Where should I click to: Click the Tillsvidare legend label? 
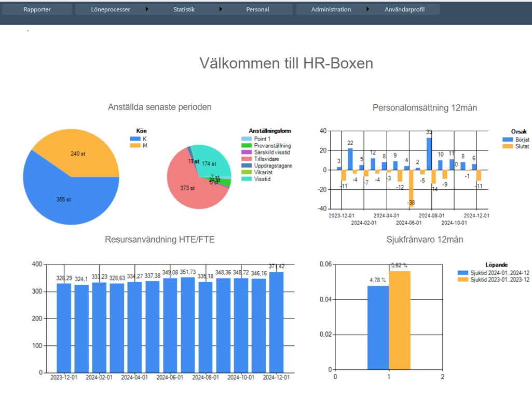click(x=267, y=159)
